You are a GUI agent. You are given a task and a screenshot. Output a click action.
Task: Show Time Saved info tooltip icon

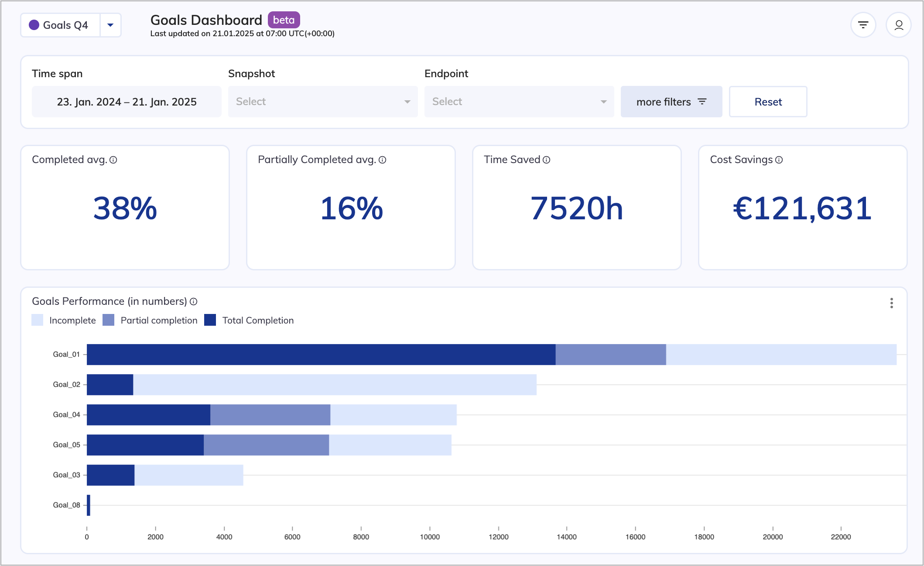[x=547, y=160]
